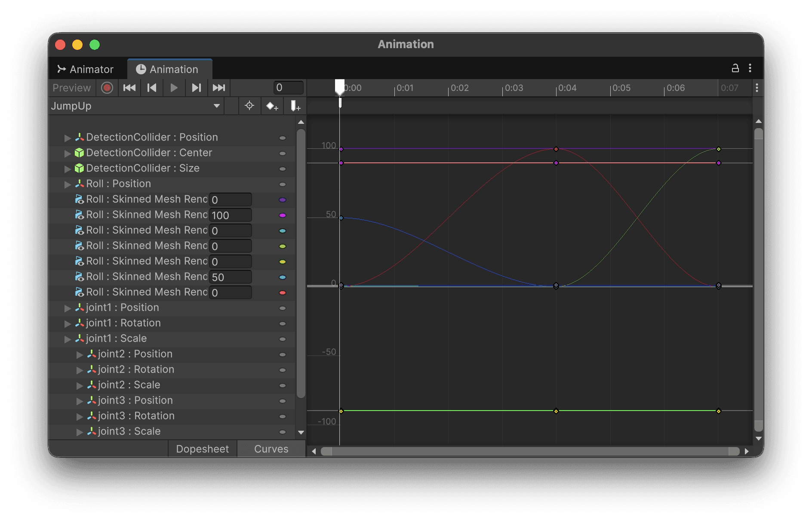Switch to Curves view
812x521 pixels.
point(271,449)
